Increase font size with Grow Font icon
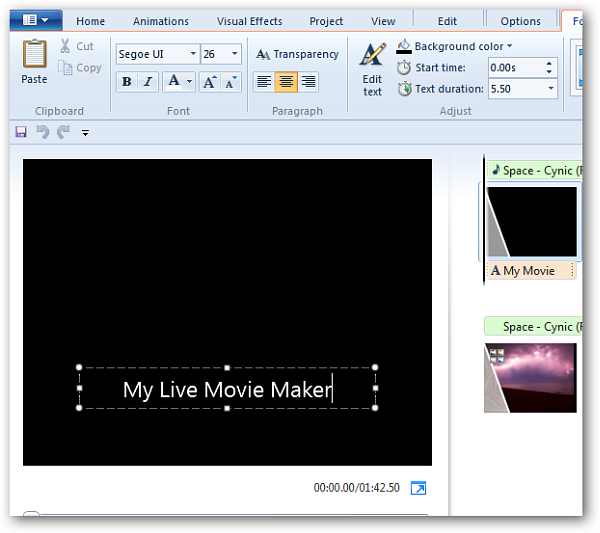The height and width of the screenshot is (533, 600). [208, 82]
